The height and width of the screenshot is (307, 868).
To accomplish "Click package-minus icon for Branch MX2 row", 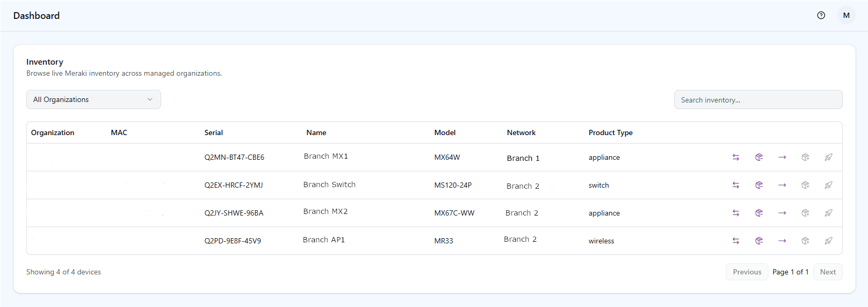I will (759, 213).
